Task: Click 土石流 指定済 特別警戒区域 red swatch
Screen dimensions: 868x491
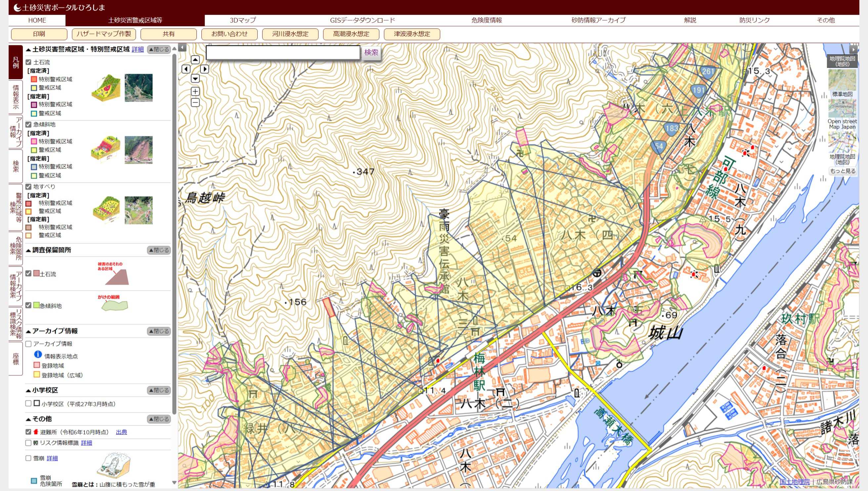Action: point(34,79)
